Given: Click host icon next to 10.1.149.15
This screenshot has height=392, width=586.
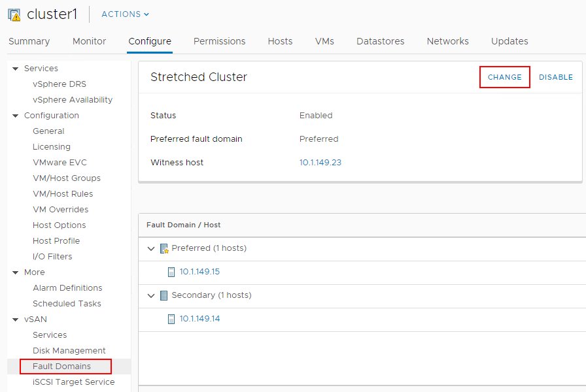Looking at the screenshot, I should tap(171, 272).
